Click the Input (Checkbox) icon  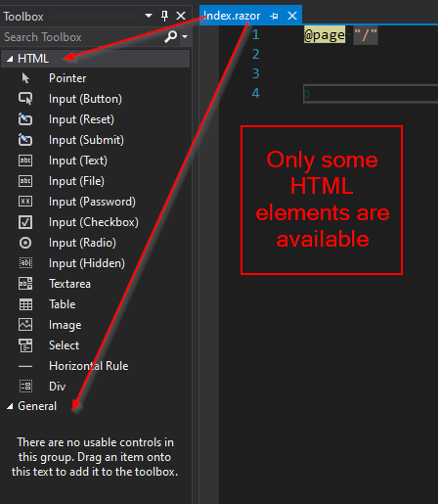25,222
